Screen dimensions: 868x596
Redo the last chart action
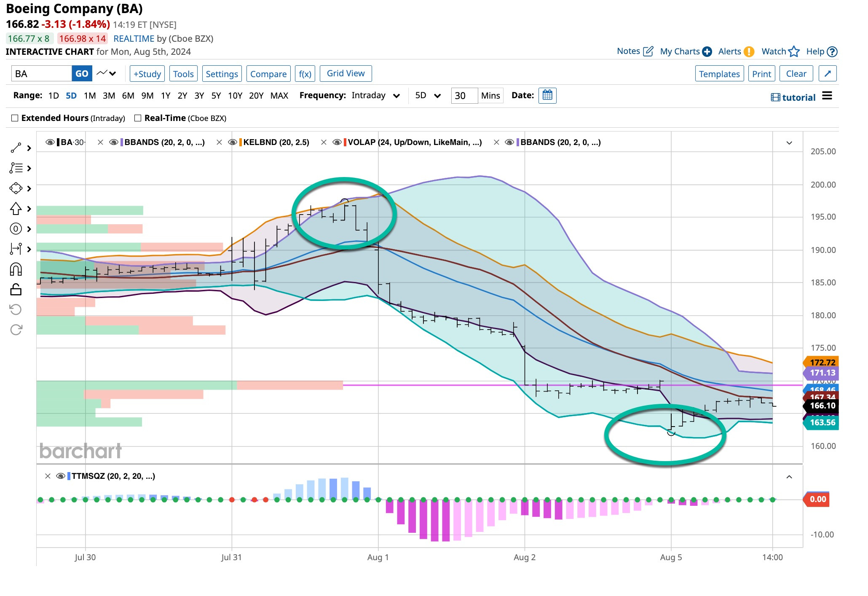tap(16, 330)
